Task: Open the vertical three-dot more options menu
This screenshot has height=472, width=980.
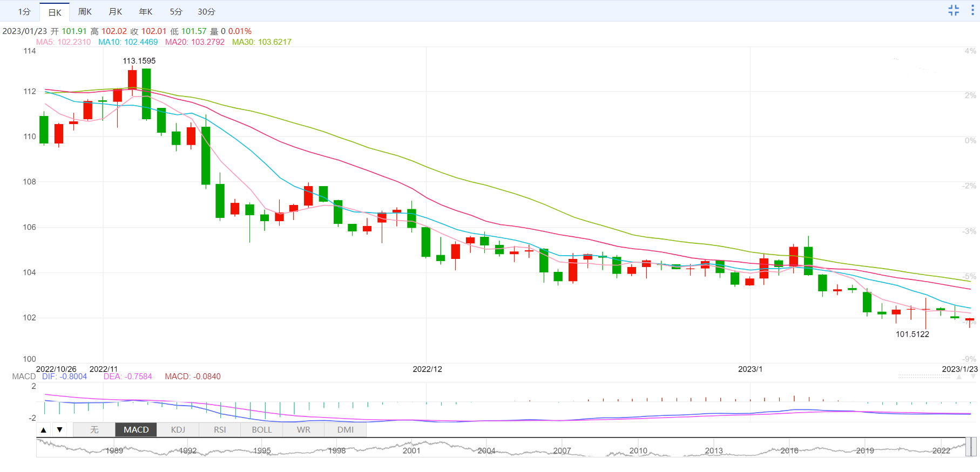Action: pyautogui.click(x=972, y=10)
